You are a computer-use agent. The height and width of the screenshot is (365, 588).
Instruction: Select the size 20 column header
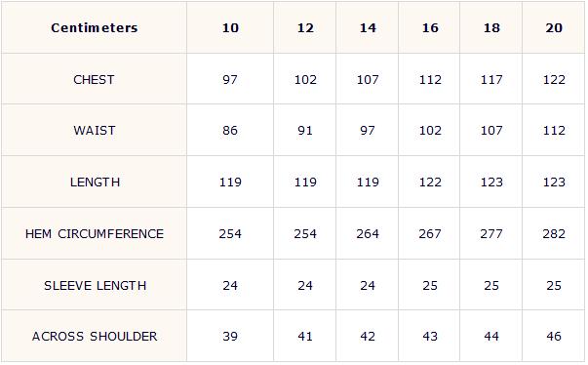pyautogui.click(x=554, y=27)
